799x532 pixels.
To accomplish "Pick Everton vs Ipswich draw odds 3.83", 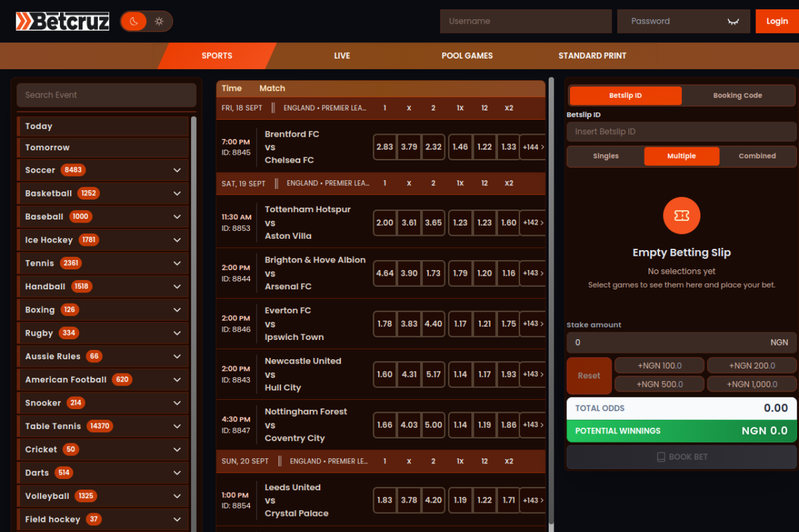I will click(409, 324).
